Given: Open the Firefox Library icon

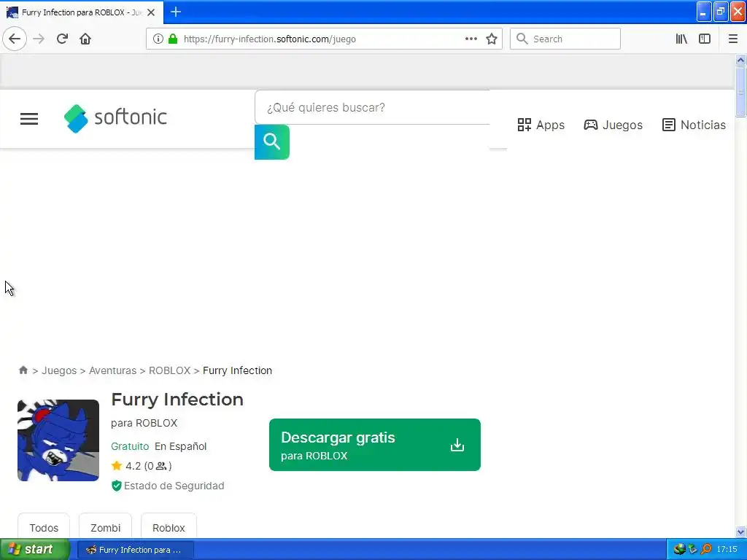Looking at the screenshot, I should (681, 39).
